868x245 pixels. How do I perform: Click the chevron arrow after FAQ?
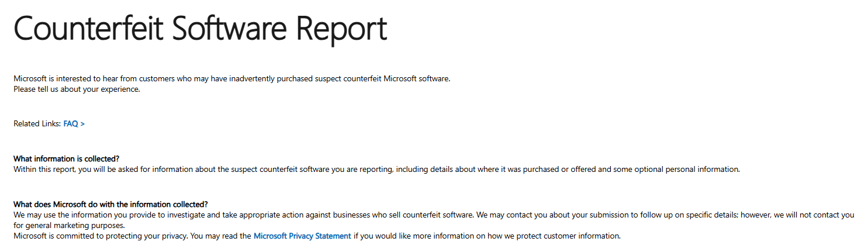[82, 124]
